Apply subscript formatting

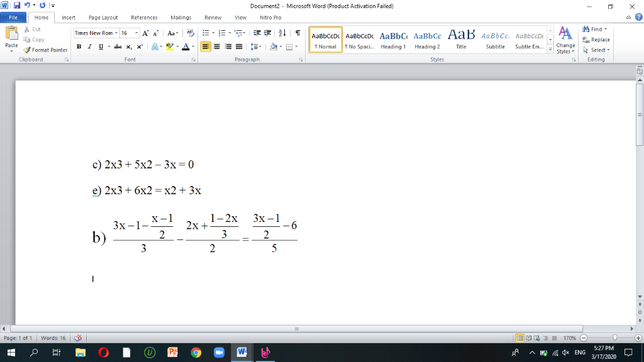pos(129,47)
